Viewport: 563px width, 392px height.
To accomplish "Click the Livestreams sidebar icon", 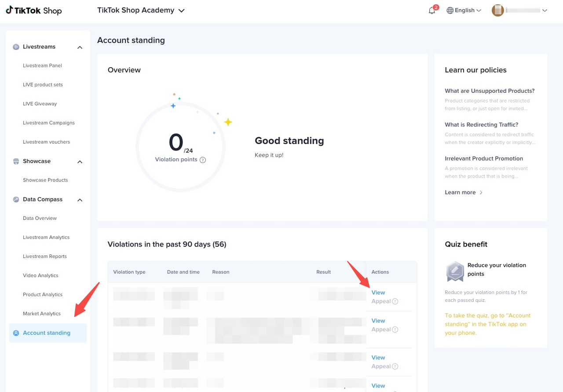I will tap(16, 47).
